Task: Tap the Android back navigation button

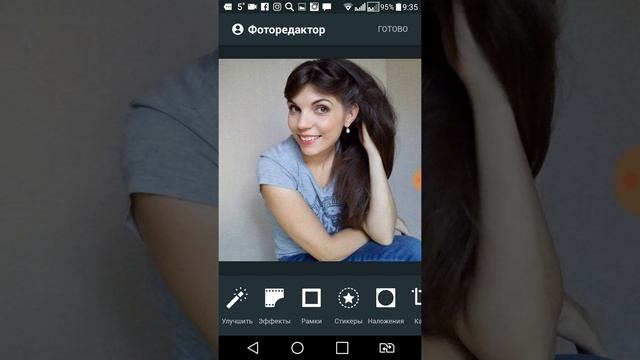Action: [253, 348]
